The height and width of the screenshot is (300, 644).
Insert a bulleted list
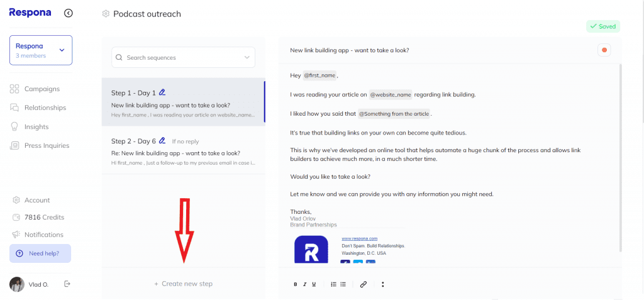pos(343,284)
